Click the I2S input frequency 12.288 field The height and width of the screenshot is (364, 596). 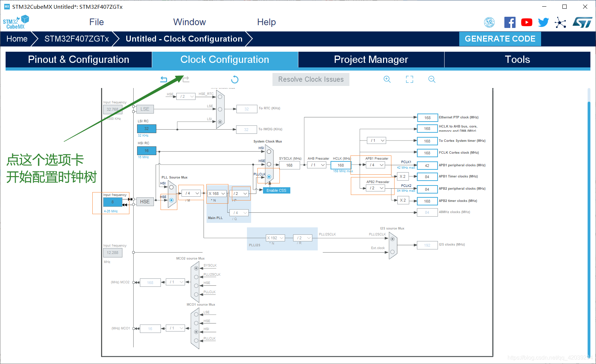(113, 253)
